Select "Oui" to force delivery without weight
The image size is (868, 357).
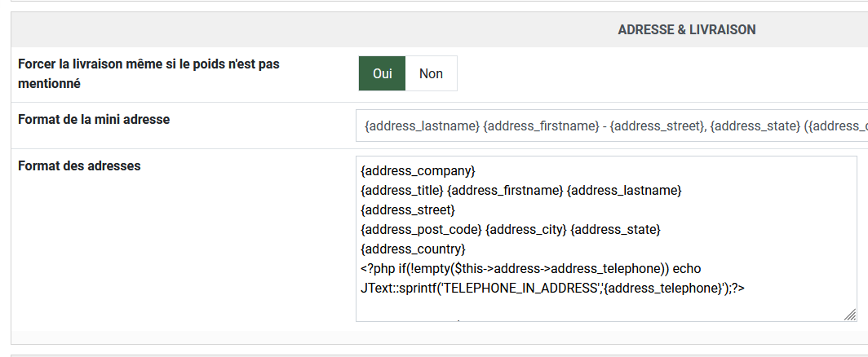point(382,73)
